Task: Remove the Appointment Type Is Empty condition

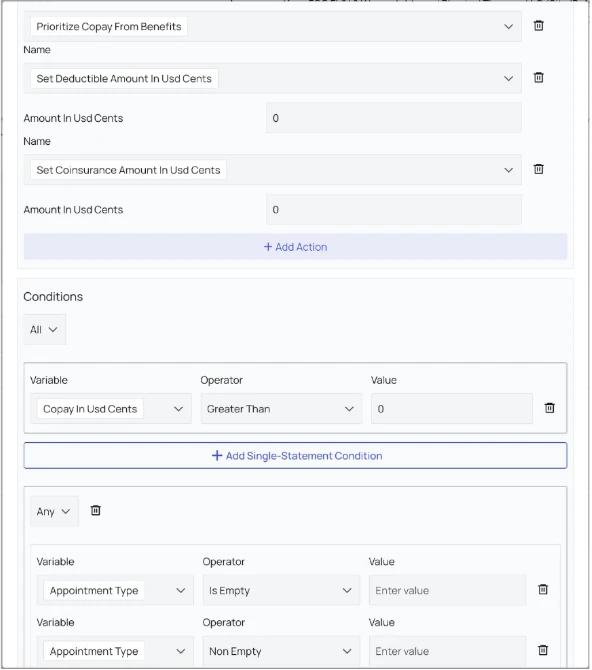Action: click(543, 590)
